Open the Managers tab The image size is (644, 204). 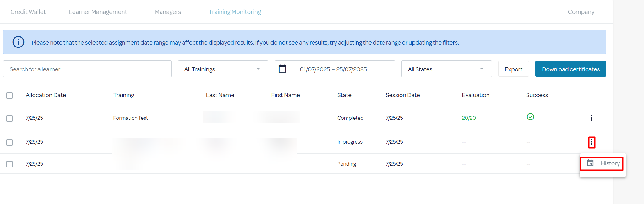168,12
